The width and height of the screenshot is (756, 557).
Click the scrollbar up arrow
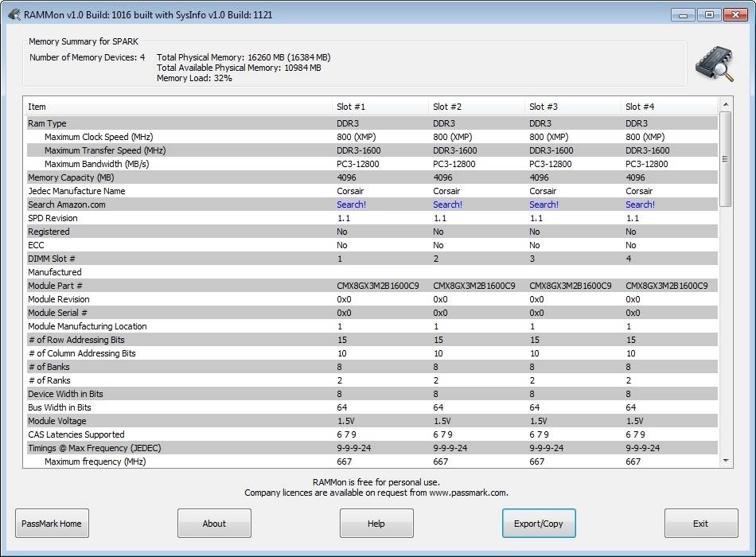pos(726,104)
